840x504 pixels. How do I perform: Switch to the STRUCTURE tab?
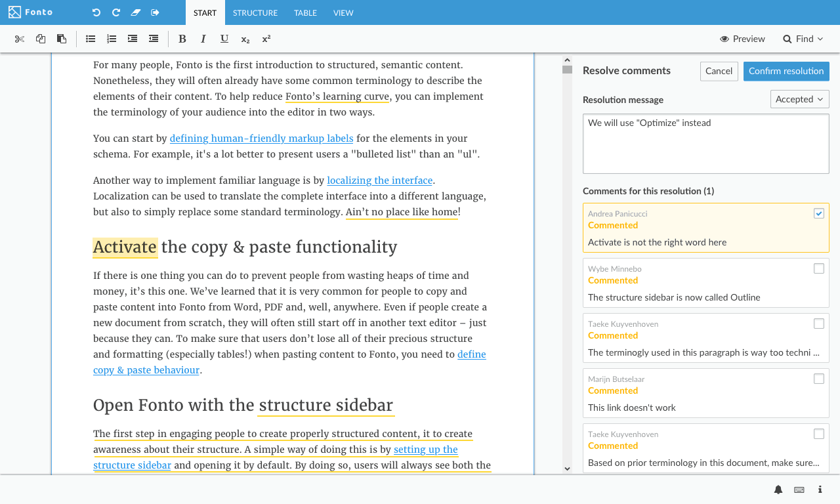(255, 12)
